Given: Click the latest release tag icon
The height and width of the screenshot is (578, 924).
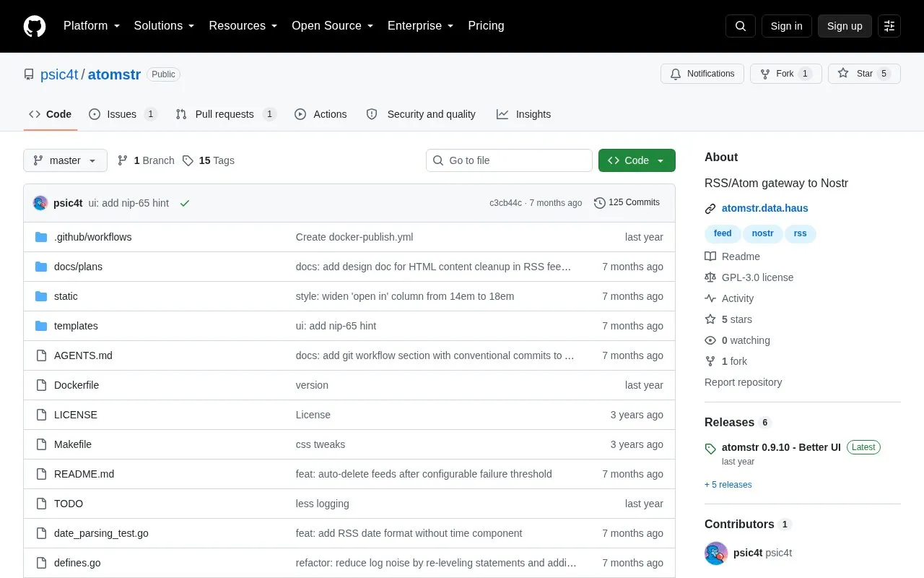Looking at the screenshot, I should click(710, 449).
